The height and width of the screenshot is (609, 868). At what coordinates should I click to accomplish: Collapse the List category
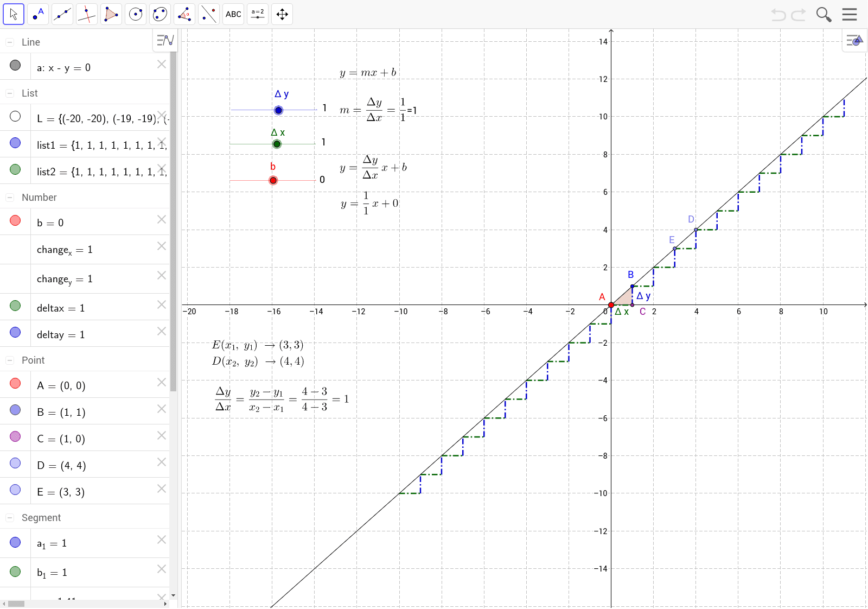click(x=9, y=93)
